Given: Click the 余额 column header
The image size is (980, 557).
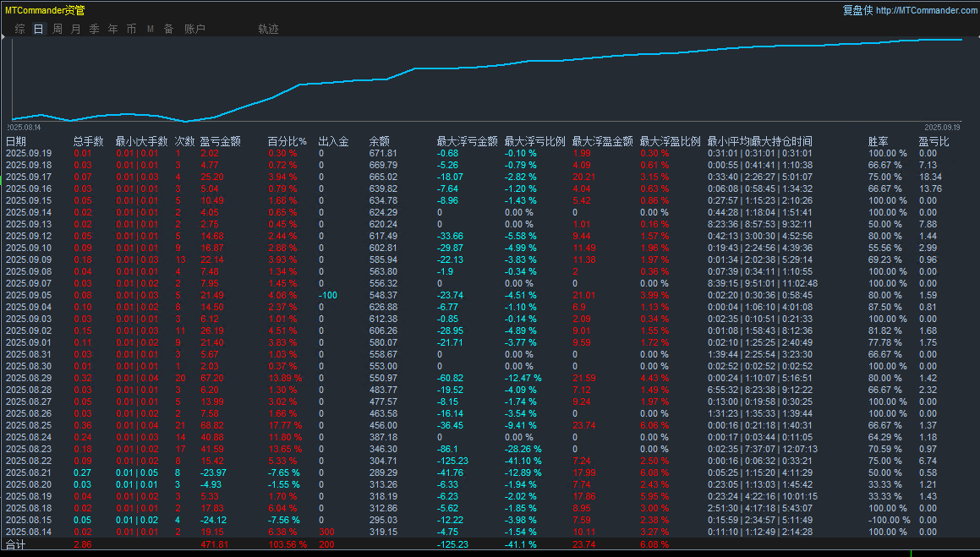Looking at the screenshot, I should [380, 141].
